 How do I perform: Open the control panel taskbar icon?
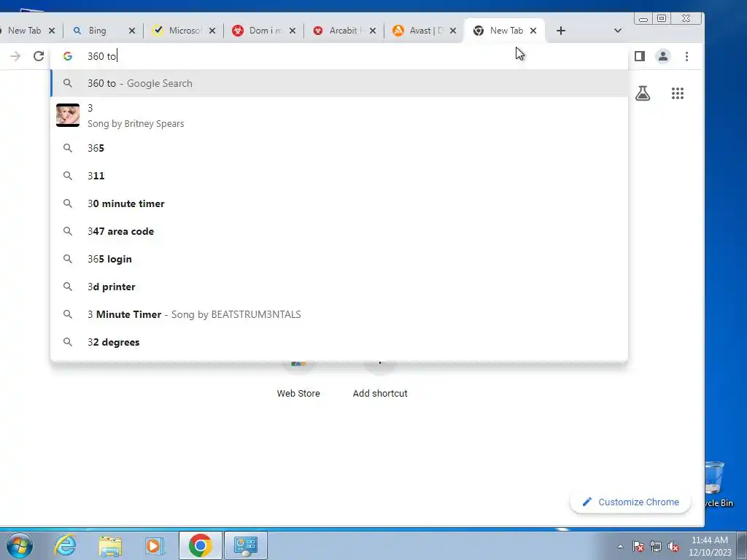tap(246, 545)
